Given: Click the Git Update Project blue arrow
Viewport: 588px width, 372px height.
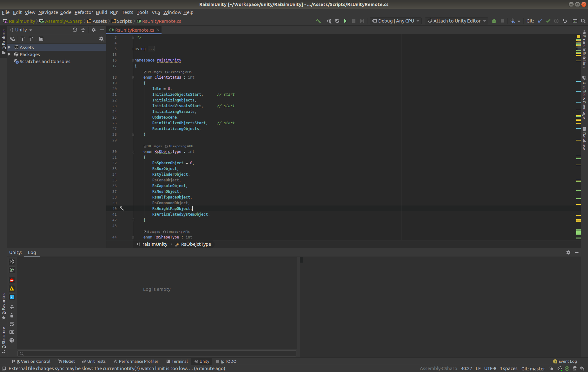Looking at the screenshot, I should point(540,21).
